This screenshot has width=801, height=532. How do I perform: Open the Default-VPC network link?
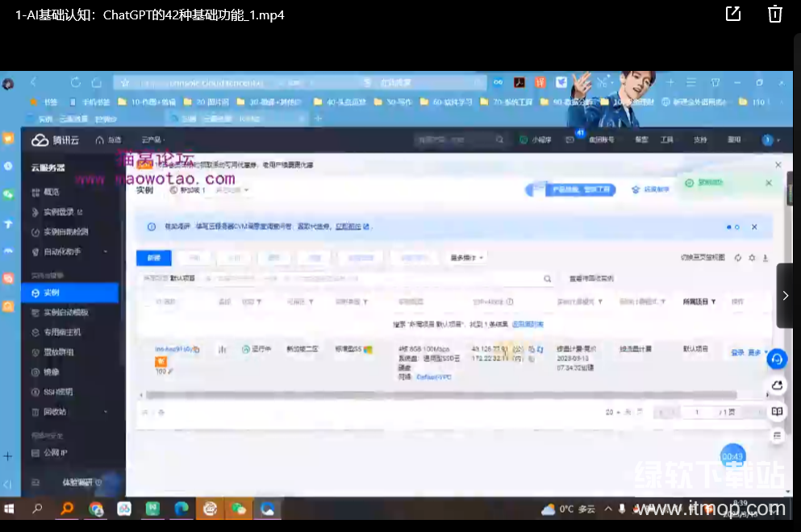pyautogui.click(x=434, y=377)
